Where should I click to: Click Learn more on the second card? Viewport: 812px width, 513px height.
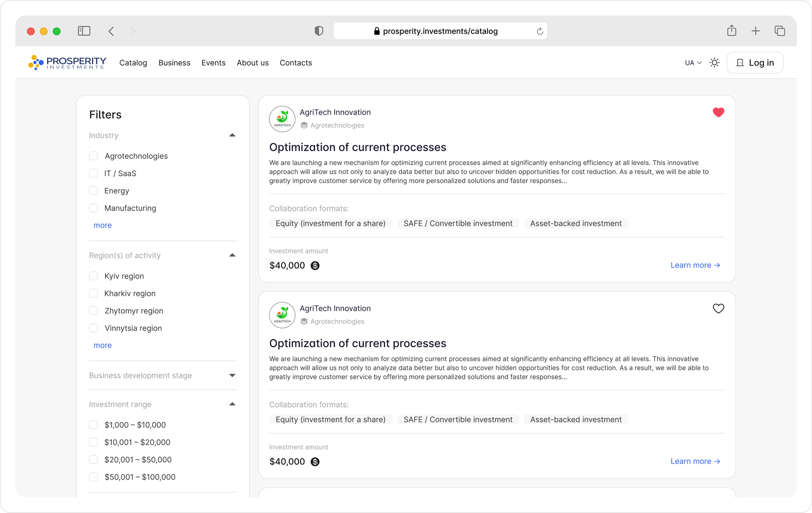pos(695,461)
